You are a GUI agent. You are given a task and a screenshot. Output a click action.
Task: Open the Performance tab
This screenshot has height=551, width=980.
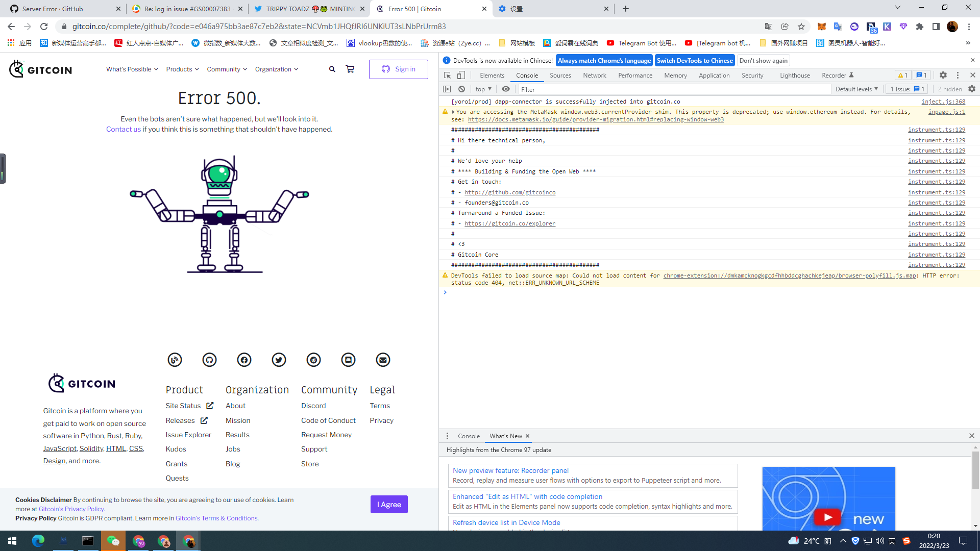(635, 76)
